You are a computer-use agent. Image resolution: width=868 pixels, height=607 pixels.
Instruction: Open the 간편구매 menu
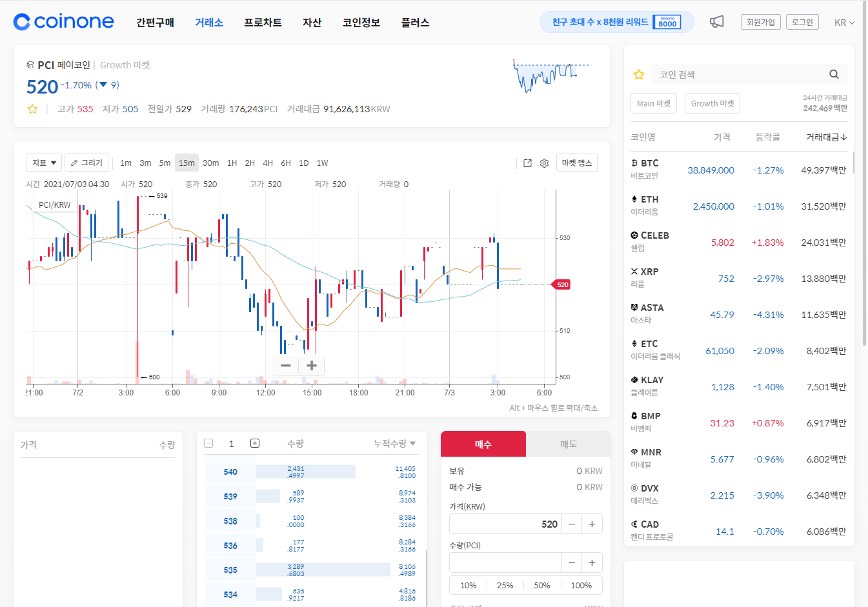click(155, 23)
